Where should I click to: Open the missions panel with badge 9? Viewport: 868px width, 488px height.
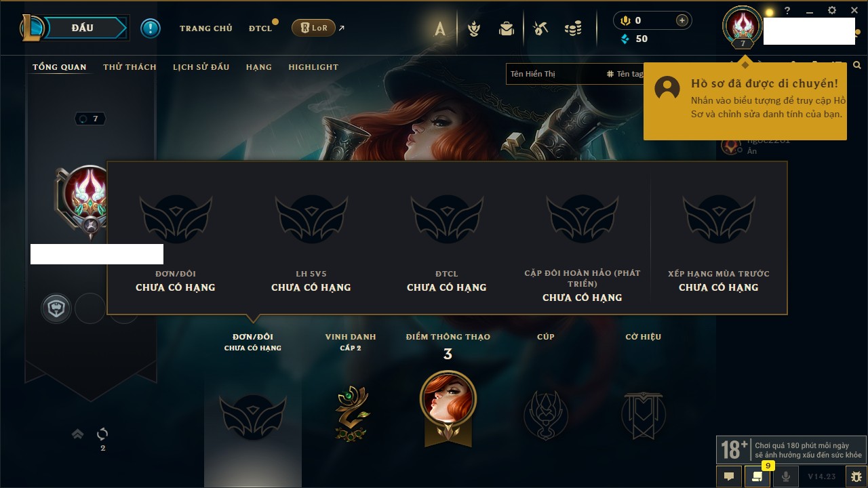(757, 476)
